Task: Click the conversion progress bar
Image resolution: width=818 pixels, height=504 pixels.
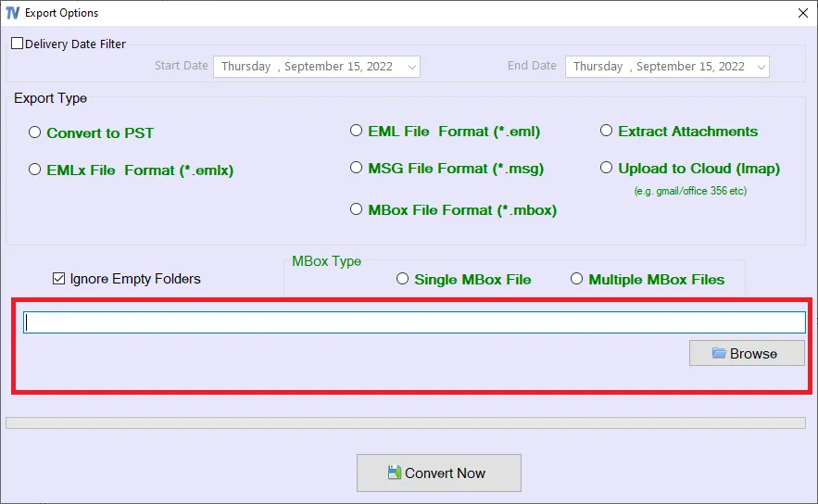Action: click(405, 422)
